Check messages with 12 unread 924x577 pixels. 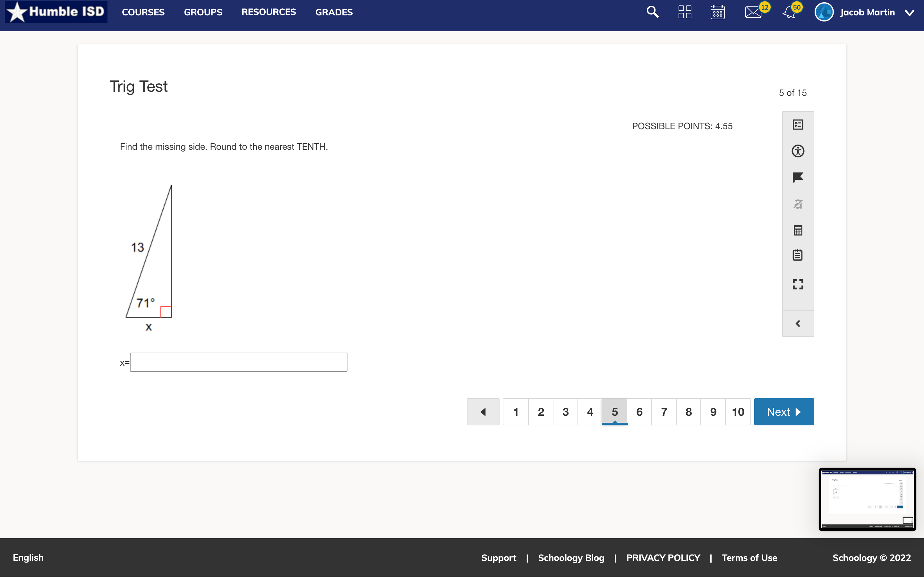[x=753, y=12]
